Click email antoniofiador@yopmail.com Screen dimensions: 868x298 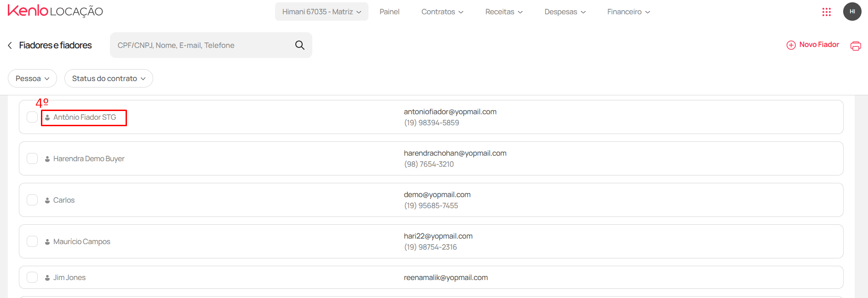point(450,111)
